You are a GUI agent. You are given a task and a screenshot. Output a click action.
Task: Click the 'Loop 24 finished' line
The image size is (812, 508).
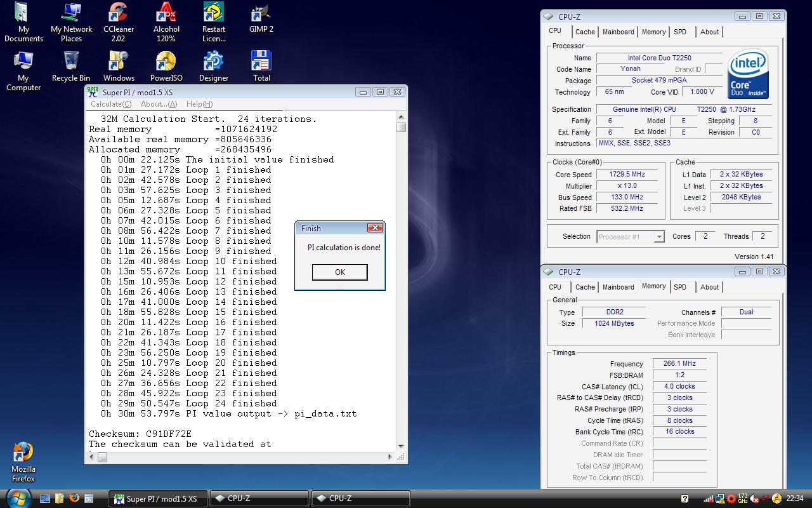point(188,403)
